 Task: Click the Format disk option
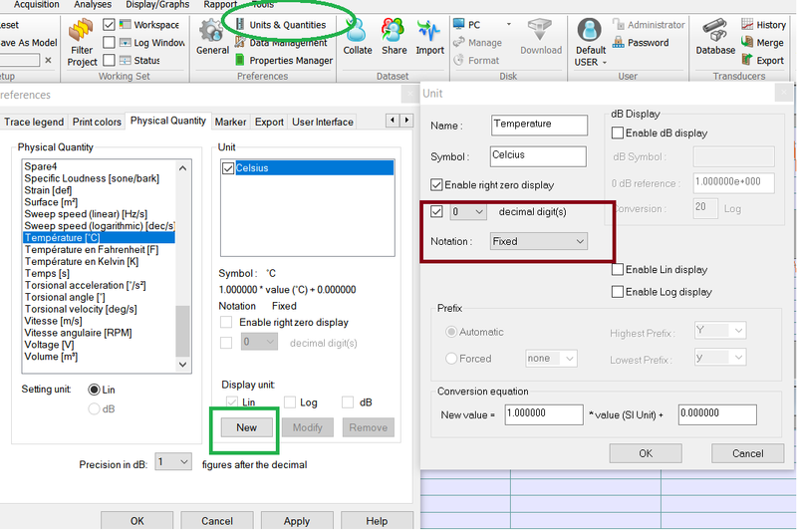(476, 61)
